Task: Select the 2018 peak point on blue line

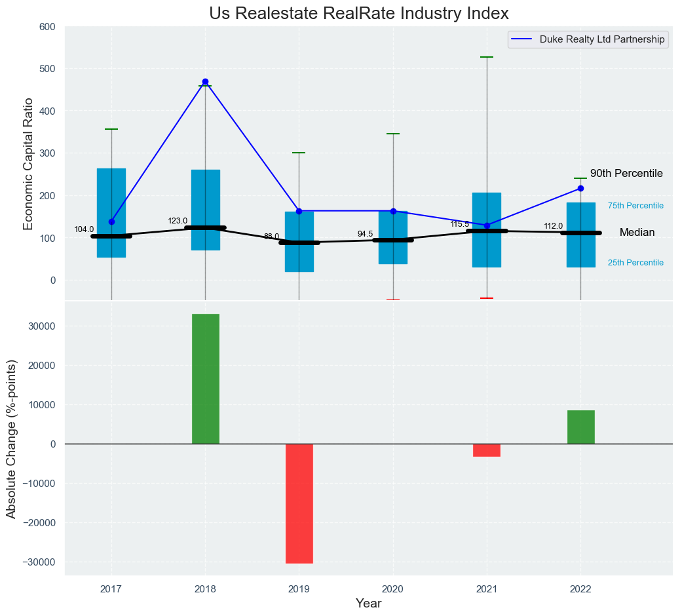Action: point(205,82)
